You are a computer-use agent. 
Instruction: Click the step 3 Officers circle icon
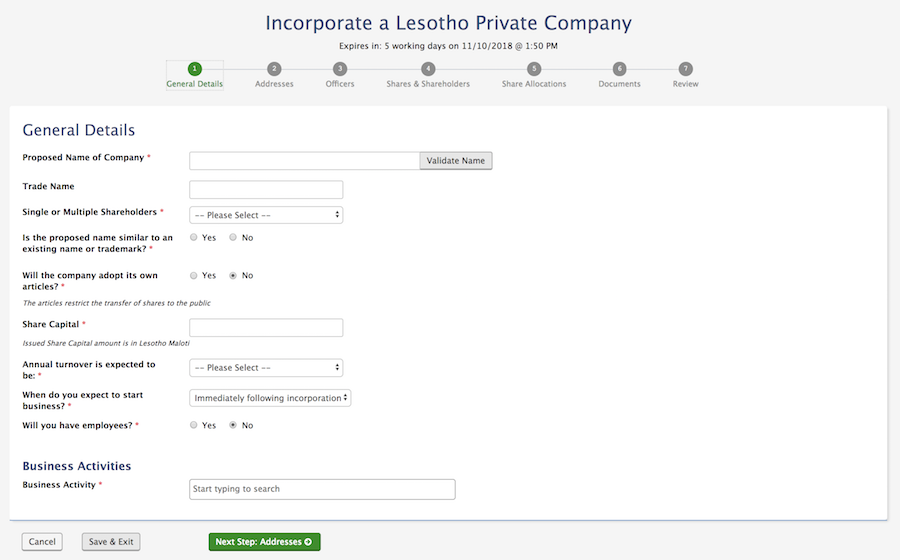340,69
